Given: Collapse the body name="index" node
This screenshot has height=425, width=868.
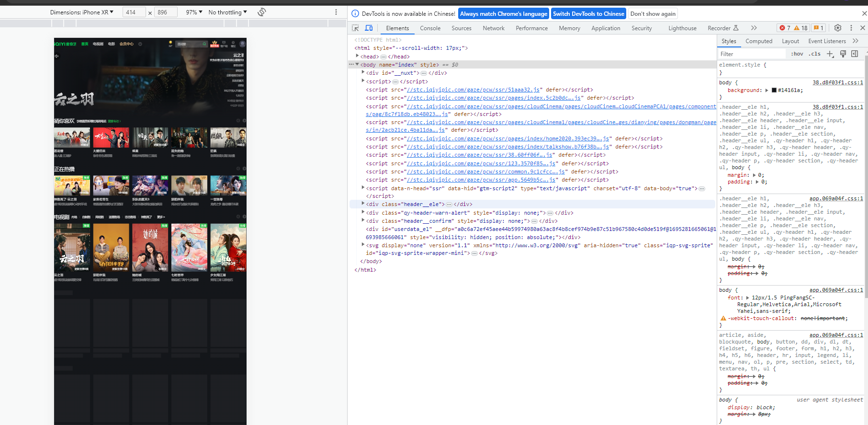Looking at the screenshot, I should (357, 65).
